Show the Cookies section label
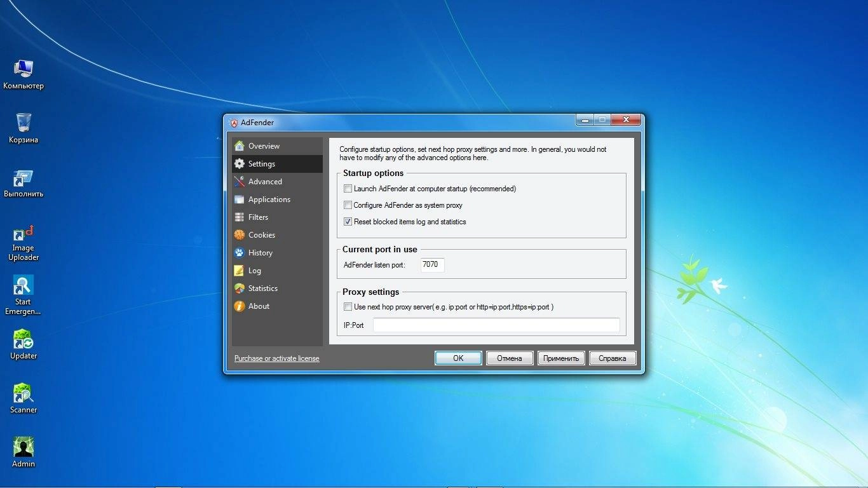This screenshot has height=488, width=868. click(262, 235)
